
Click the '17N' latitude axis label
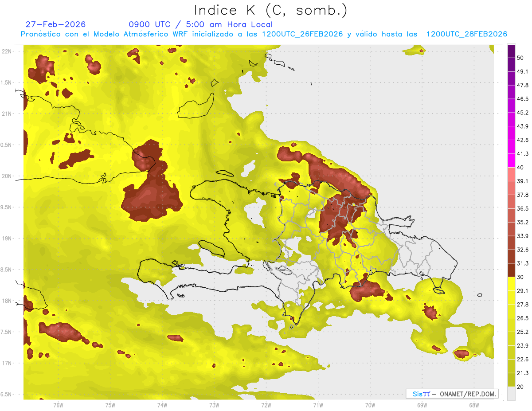8,363
